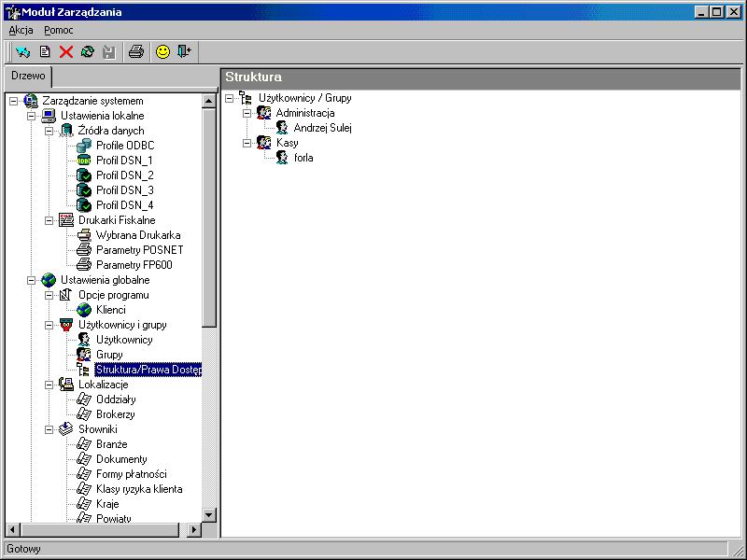The height and width of the screenshot is (560, 747).
Task: Select Branże dictionary item
Action: click(x=111, y=444)
